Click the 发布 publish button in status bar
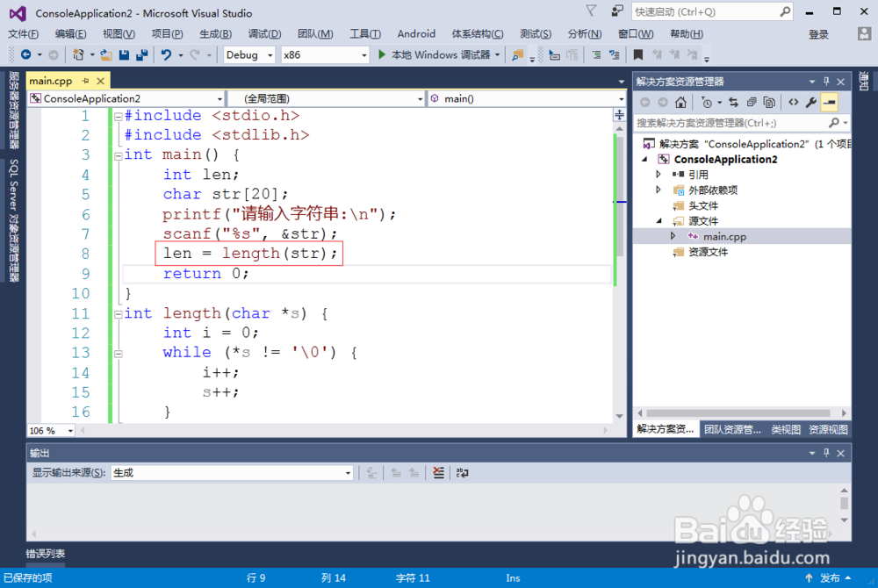The image size is (878, 588). (x=829, y=578)
